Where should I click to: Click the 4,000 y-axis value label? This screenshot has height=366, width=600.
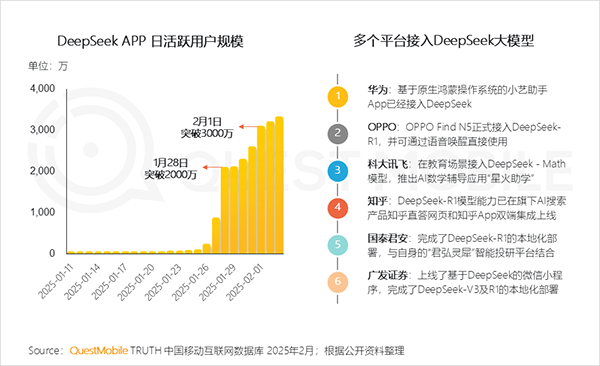42,88
